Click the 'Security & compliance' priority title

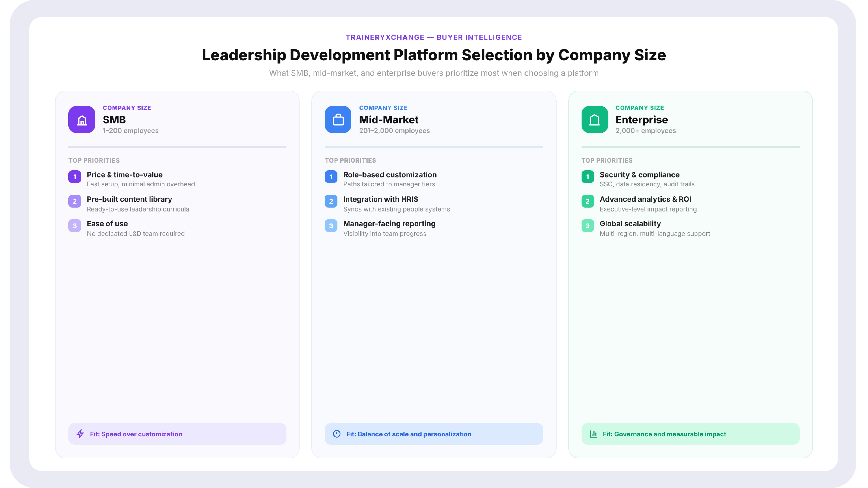click(639, 175)
